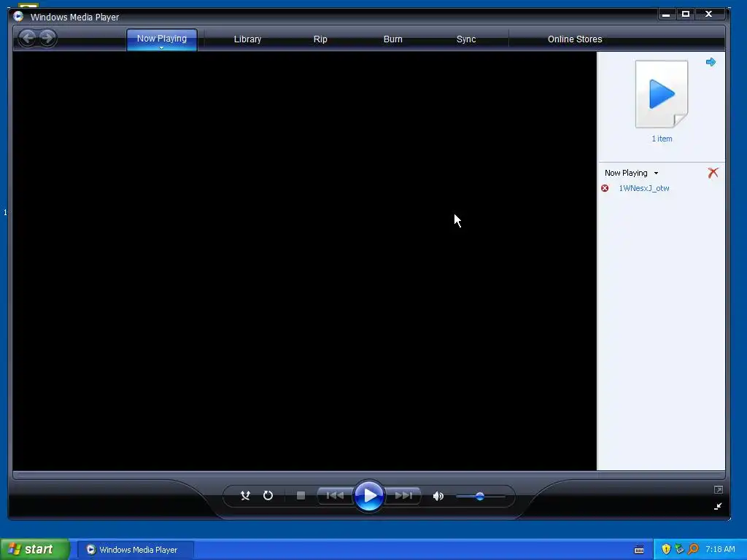Adjust the volume slider
The image size is (747, 560).
480,496
